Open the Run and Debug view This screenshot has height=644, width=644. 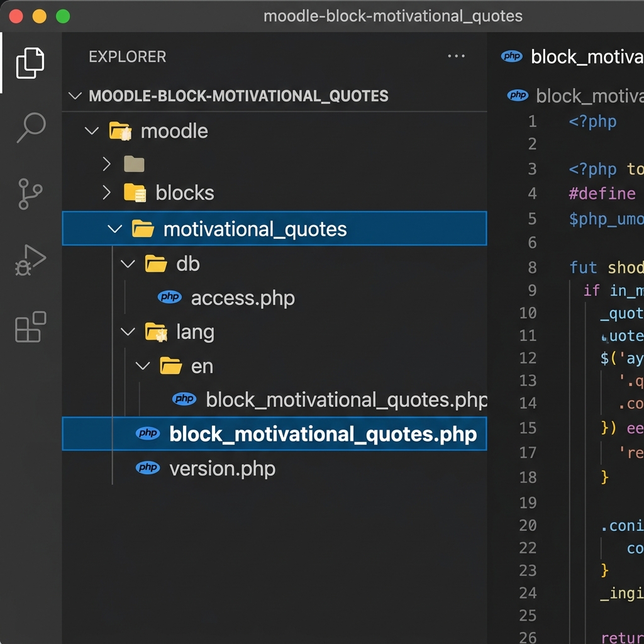click(30, 260)
